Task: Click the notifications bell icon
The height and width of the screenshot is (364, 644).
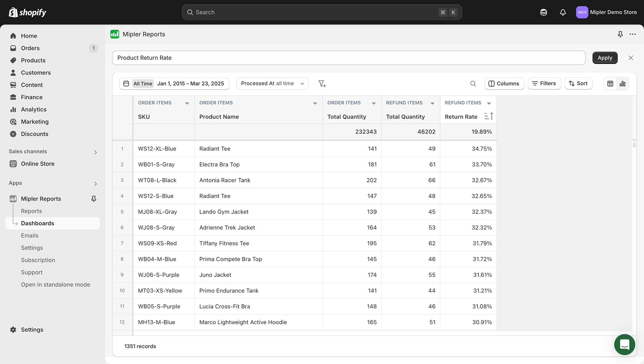Action: coord(563,12)
